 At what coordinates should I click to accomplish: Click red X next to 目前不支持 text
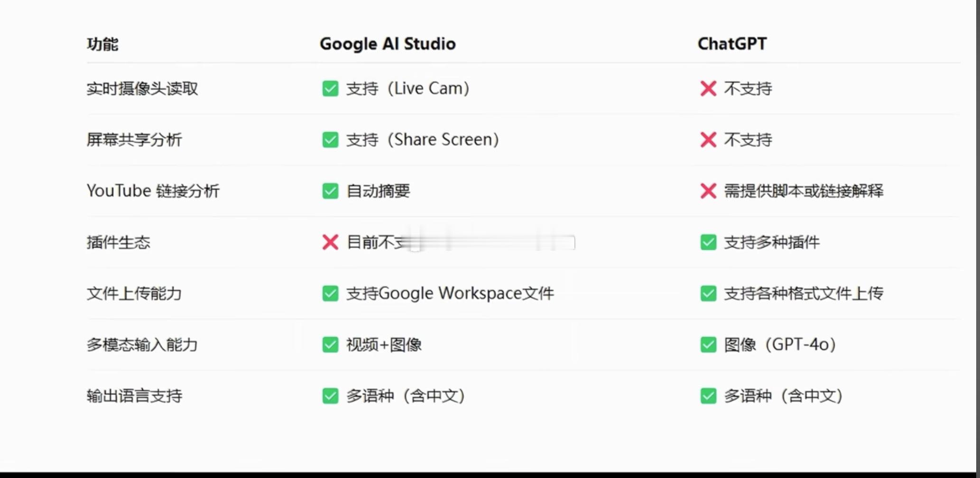(330, 242)
